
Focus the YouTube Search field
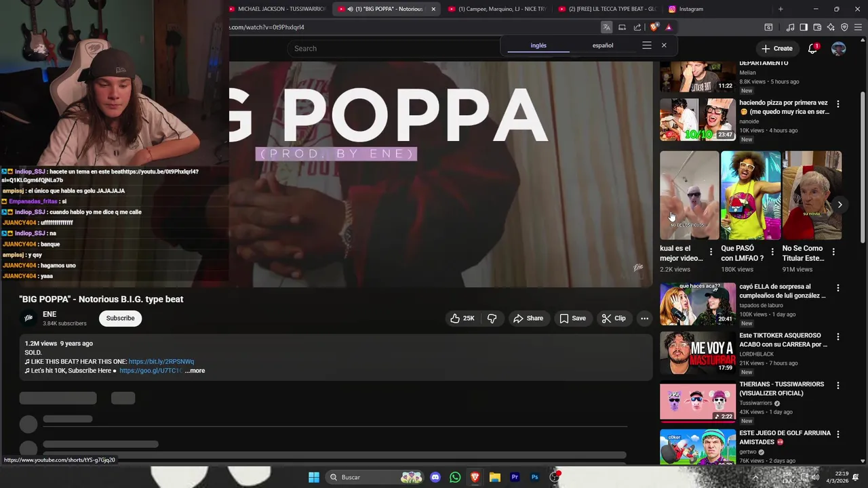click(393, 49)
